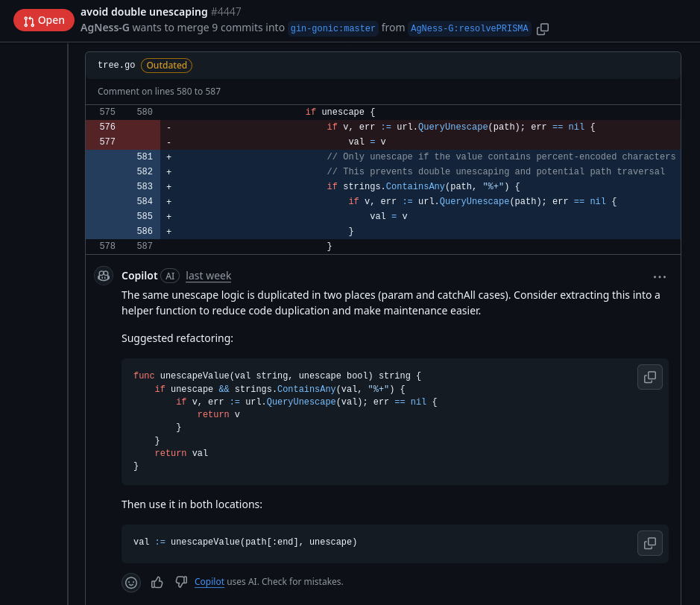Open the tree.go file link
The image size is (700, 605).
pos(116,66)
